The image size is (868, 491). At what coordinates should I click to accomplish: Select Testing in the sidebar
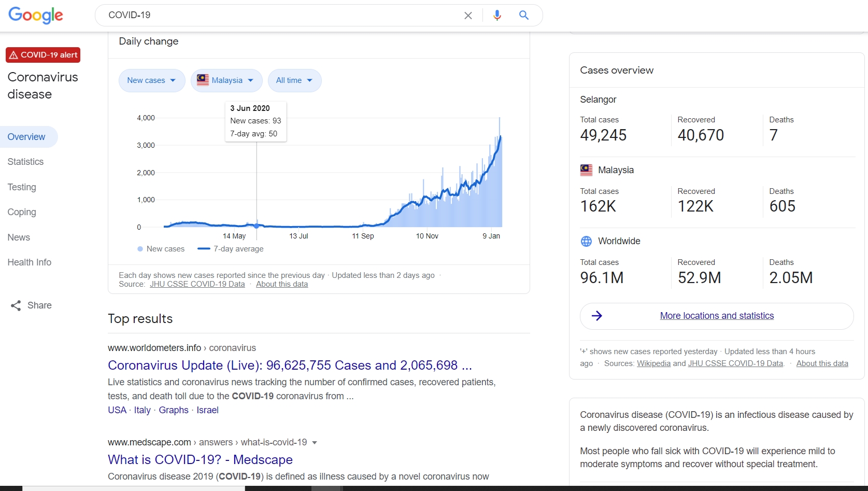(22, 187)
